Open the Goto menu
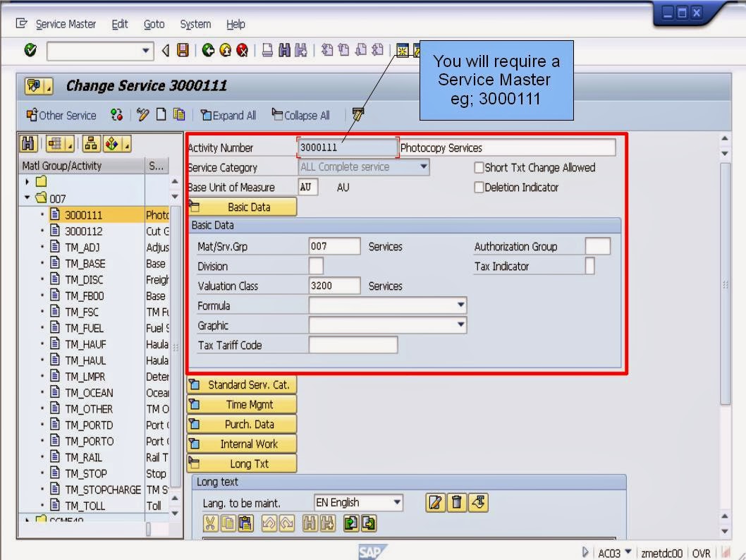Screen dimensions: 746x560 (x=154, y=24)
